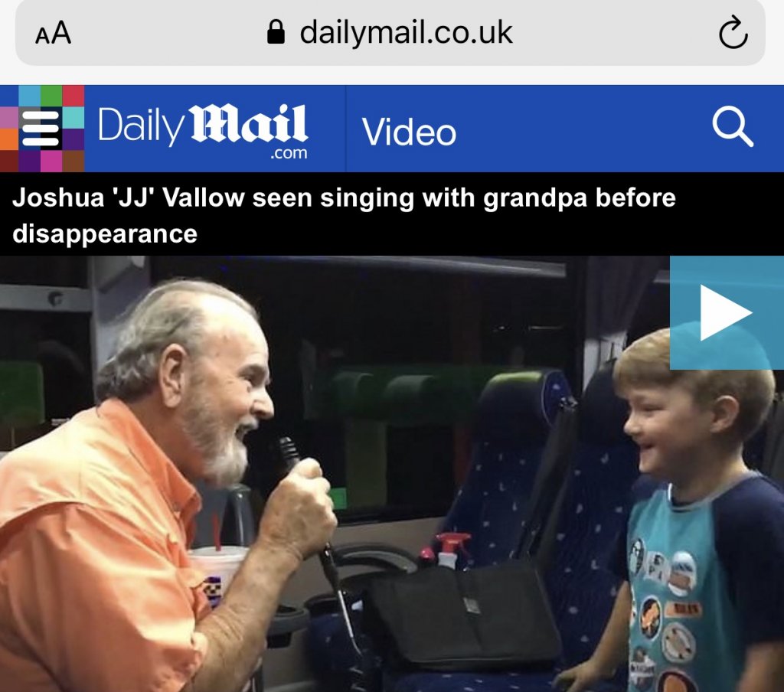The image size is (784, 692).
Task: Reload the page with the refresh icon
Action: coord(733,32)
